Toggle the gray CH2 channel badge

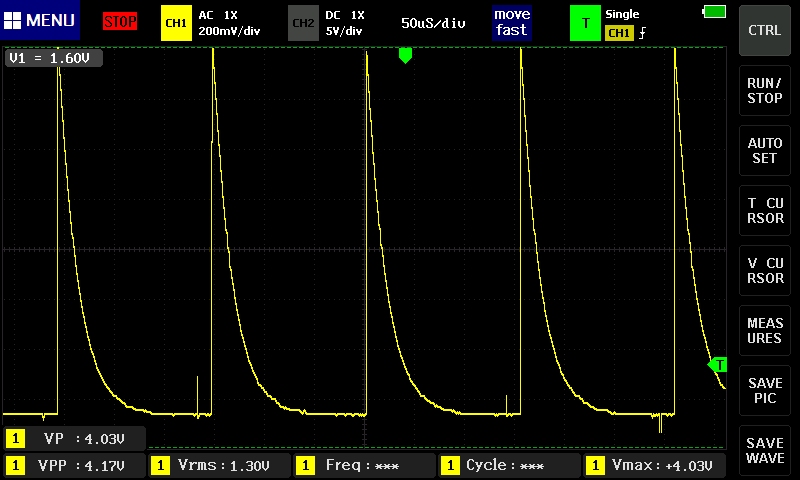coord(303,22)
